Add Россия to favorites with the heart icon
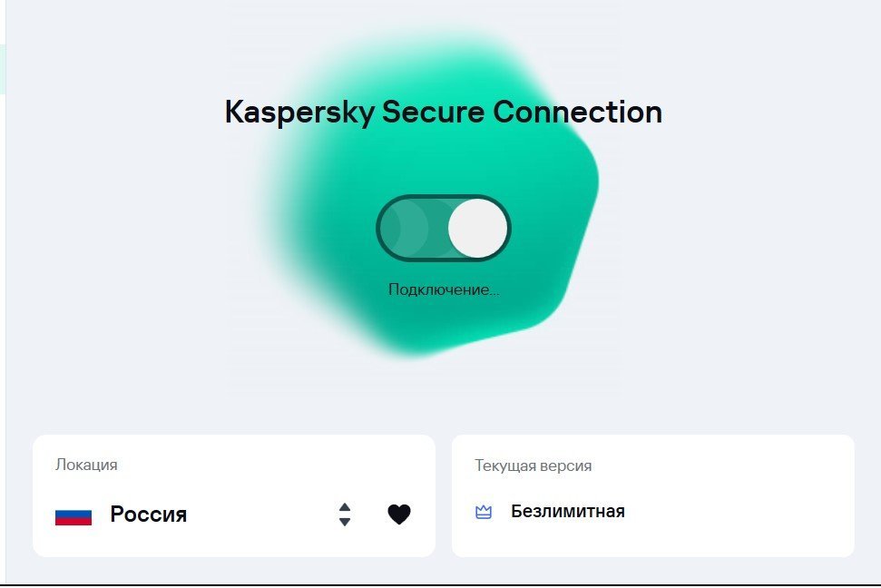This screenshot has width=881, height=588. coord(399,514)
